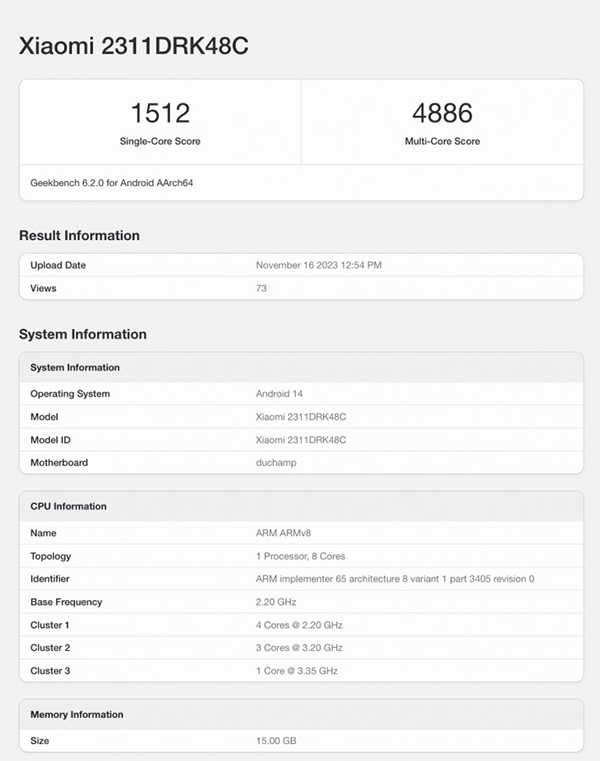Click the ARM implementer identifier string
This screenshot has height=761, width=600.
pos(395,579)
